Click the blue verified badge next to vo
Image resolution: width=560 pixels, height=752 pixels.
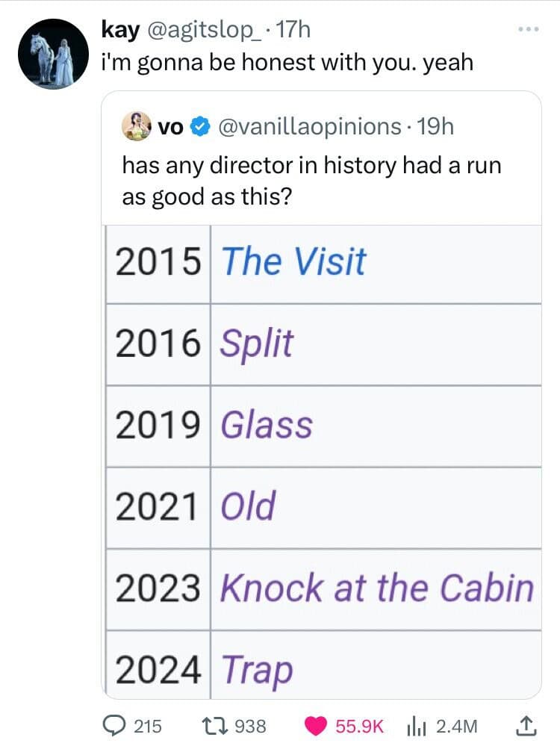pyautogui.click(x=200, y=127)
